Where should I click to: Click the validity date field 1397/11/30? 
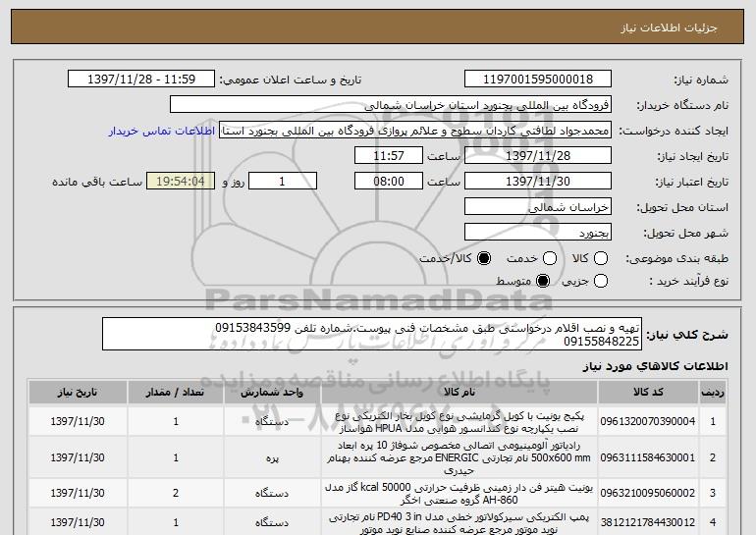(x=538, y=182)
